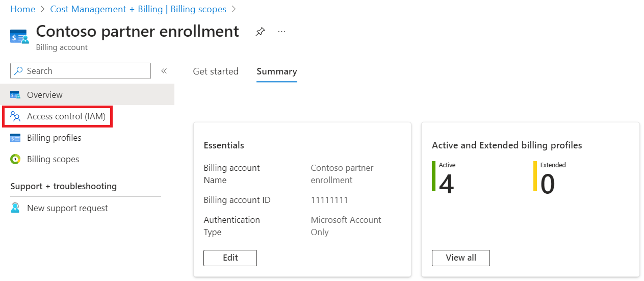Switch to the Get started tab
The height and width of the screenshot is (281, 644).
click(x=216, y=71)
